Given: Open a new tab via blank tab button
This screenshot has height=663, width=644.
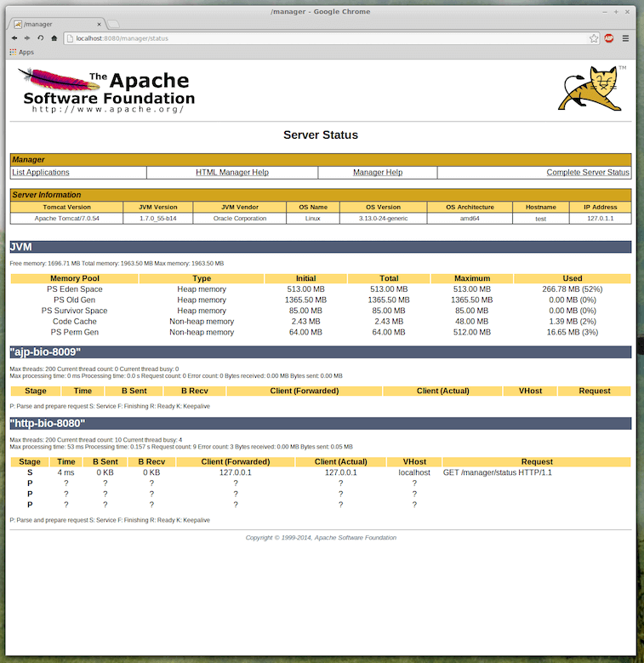Looking at the screenshot, I should [114, 24].
